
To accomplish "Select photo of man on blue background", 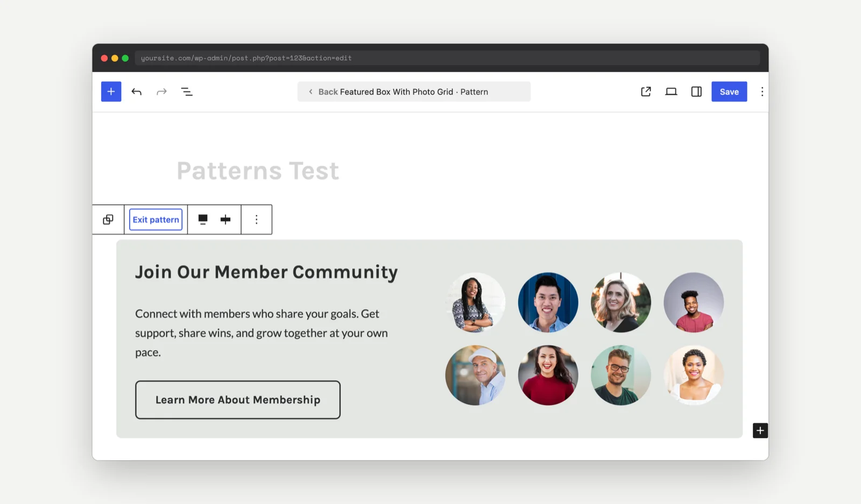I will (548, 302).
